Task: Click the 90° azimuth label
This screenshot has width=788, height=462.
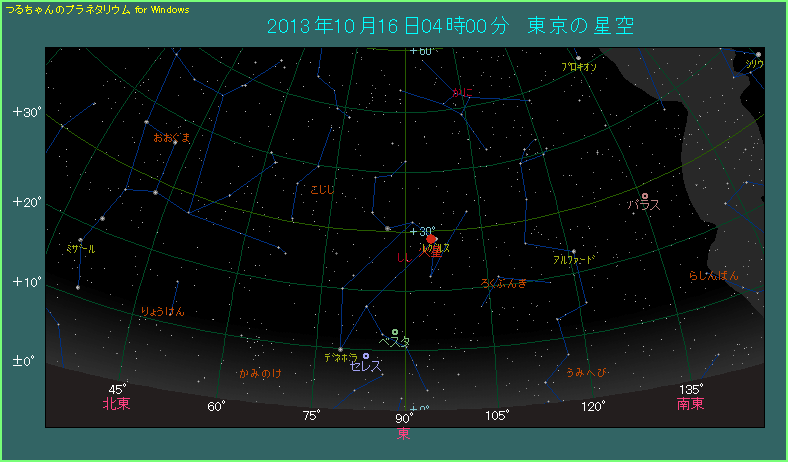Action: pos(405,418)
